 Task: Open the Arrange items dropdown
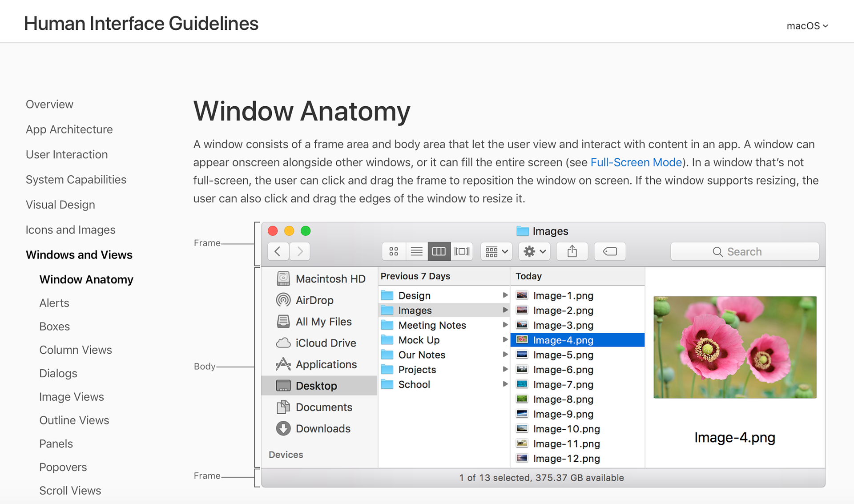click(496, 251)
